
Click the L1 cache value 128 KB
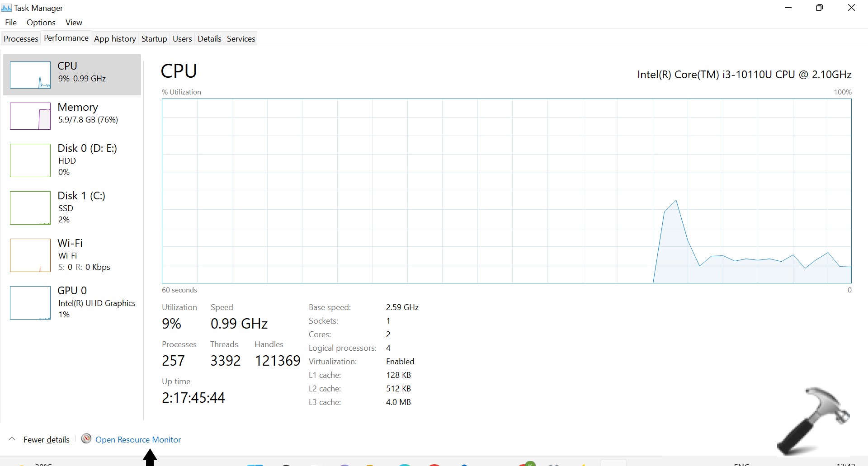coord(398,375)
